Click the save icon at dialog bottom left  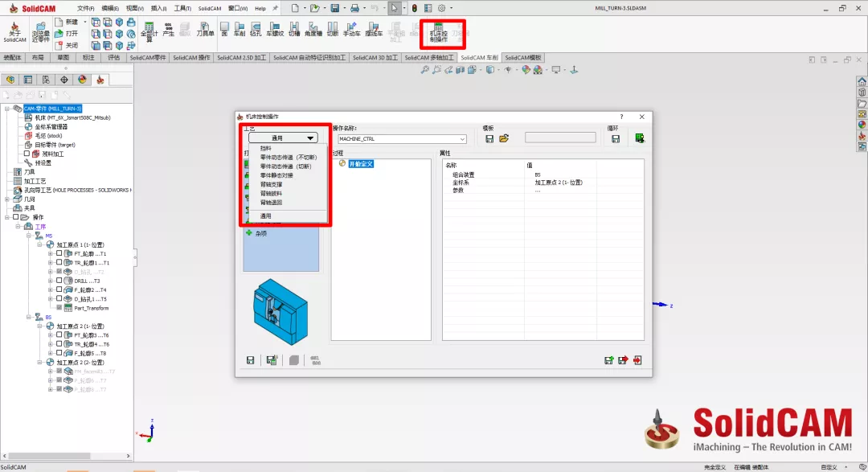pyautogui.click(x=250, y=360)
